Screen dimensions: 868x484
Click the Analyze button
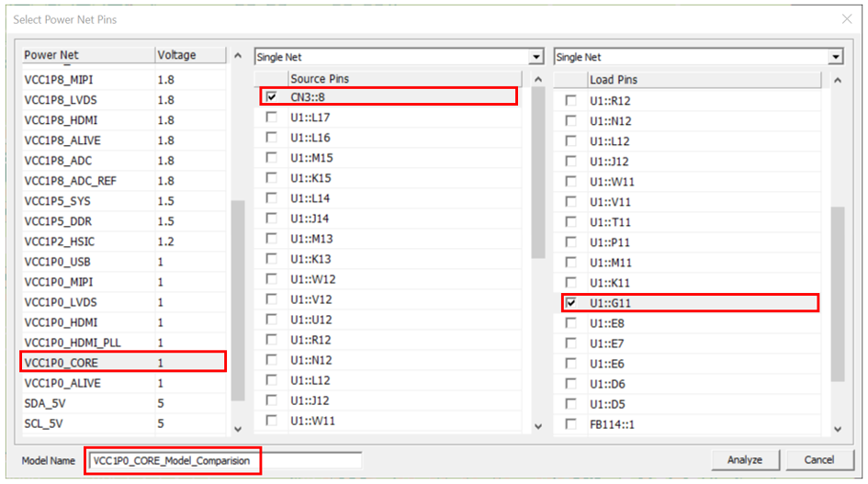745,459
